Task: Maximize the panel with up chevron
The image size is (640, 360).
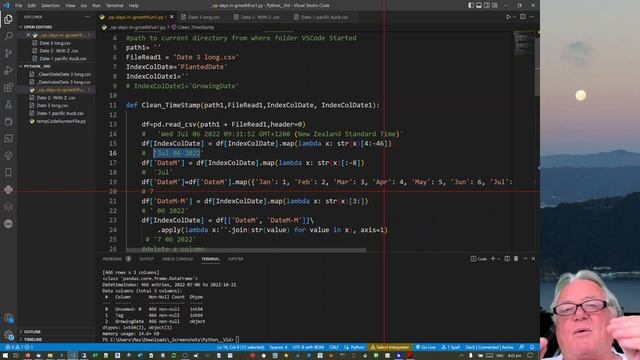Action: click(x=525, y=259)
